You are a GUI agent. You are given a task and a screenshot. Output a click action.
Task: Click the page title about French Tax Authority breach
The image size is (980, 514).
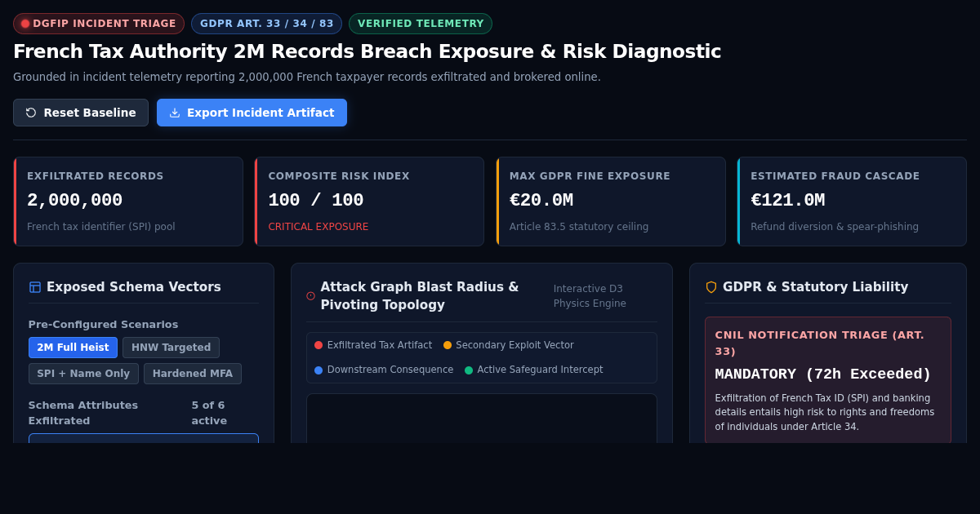(367, 51)
